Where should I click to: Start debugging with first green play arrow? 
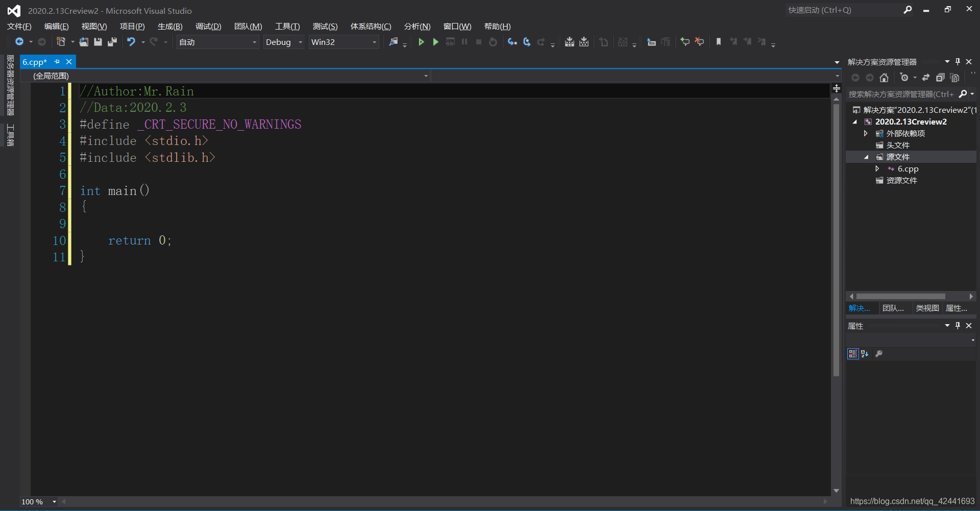coord(421,42)
